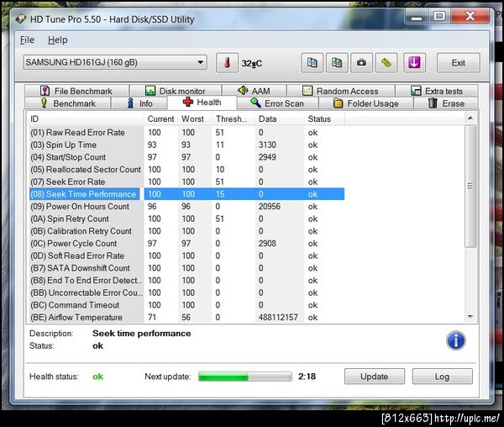The width and height of the screenshot is (504, 427).
Task: Click the 20956 power on hours data value
Action: [x=270, y=207]
